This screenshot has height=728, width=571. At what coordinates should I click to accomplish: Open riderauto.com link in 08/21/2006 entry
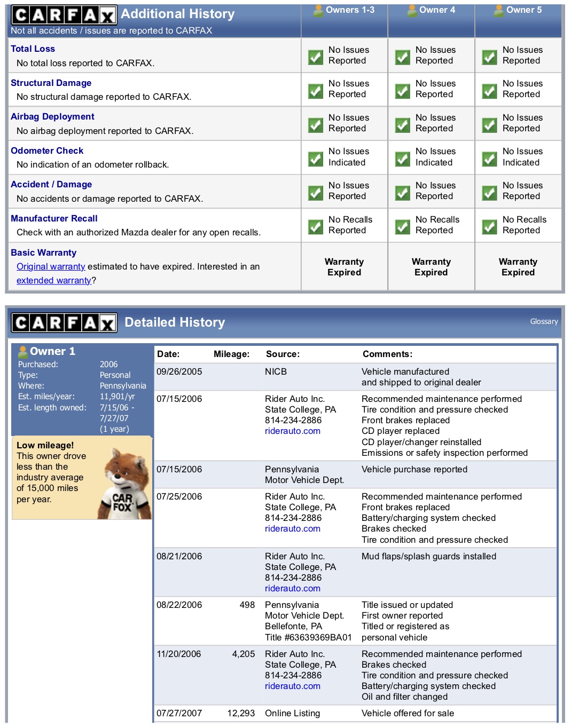[293, 588]
